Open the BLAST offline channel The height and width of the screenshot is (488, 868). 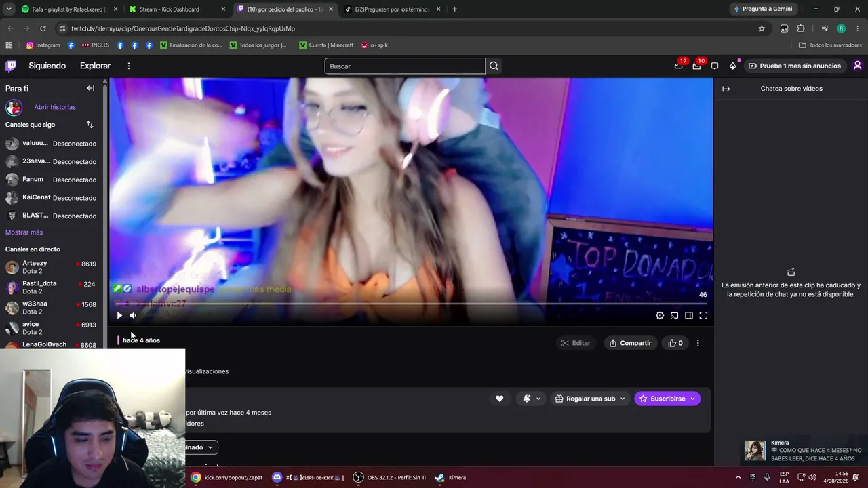(51, 216)
